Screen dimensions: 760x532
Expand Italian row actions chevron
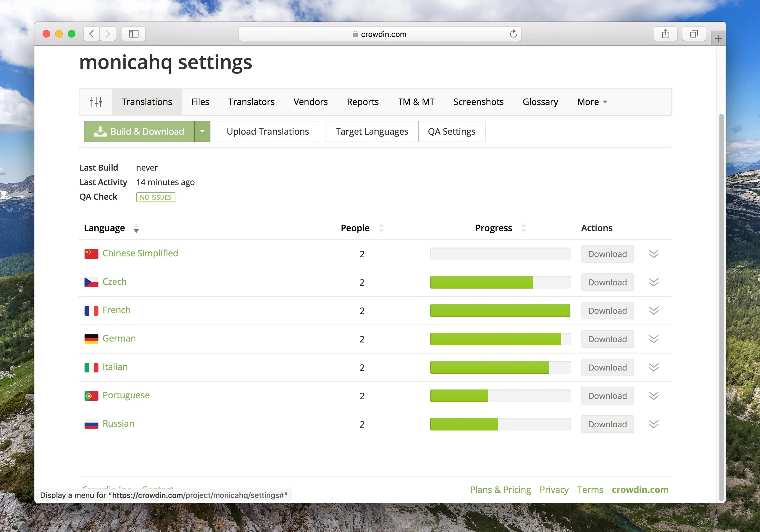pos(653,368)
